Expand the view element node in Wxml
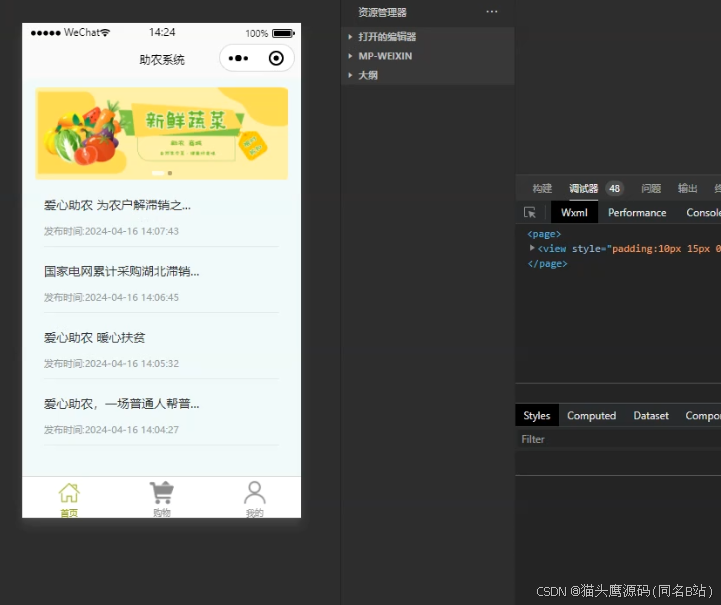 (532, 248)
